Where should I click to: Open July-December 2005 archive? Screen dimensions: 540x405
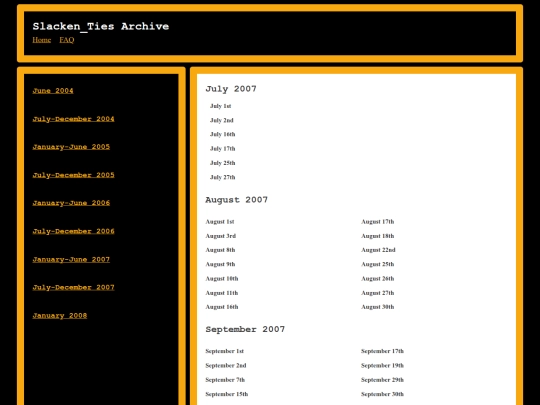(x=73, y=175)
